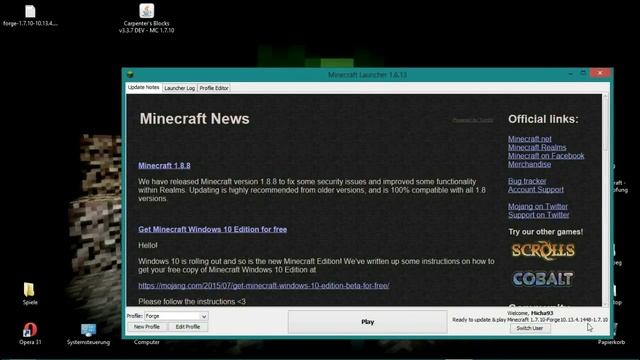Open the Profile Editor tab
The width and height of the screenshot is (640, 360).
tap(214, 88)
